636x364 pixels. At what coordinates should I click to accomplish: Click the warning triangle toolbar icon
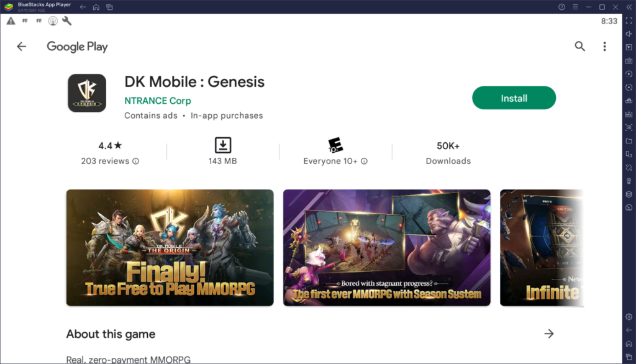(x=11, y=20)
